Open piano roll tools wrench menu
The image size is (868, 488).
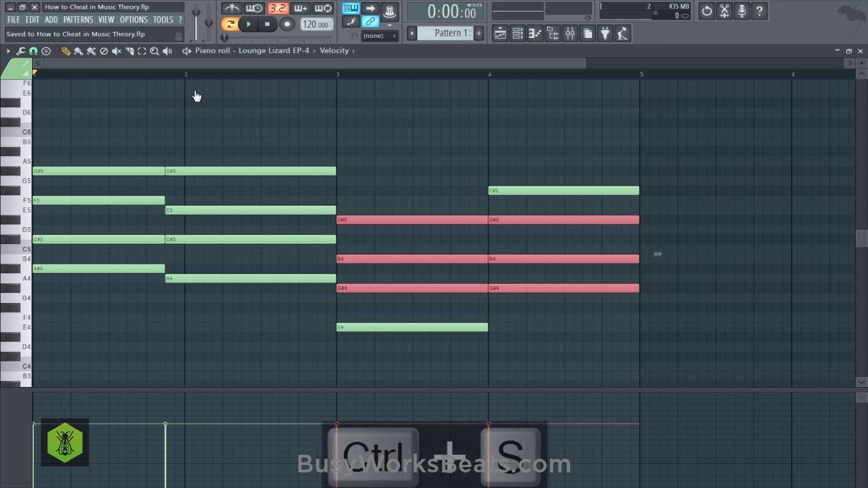[x=20, y=51]
